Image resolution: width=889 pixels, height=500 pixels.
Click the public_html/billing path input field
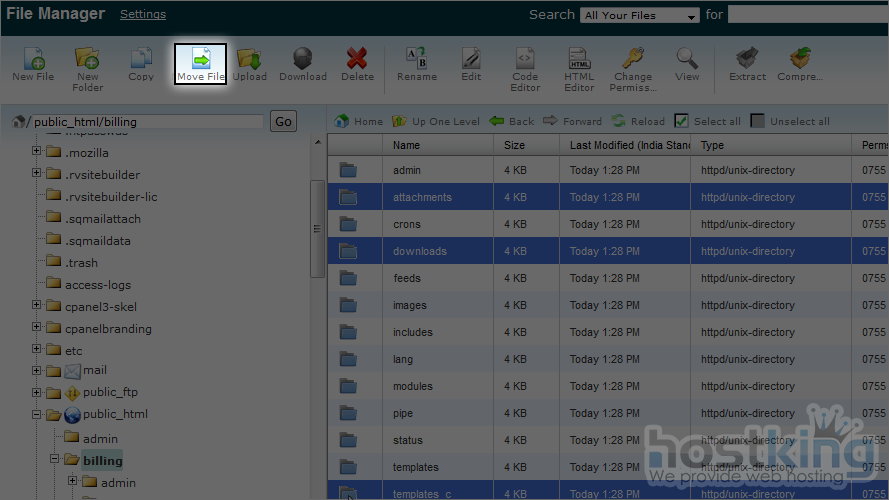(x=147, y=122)
